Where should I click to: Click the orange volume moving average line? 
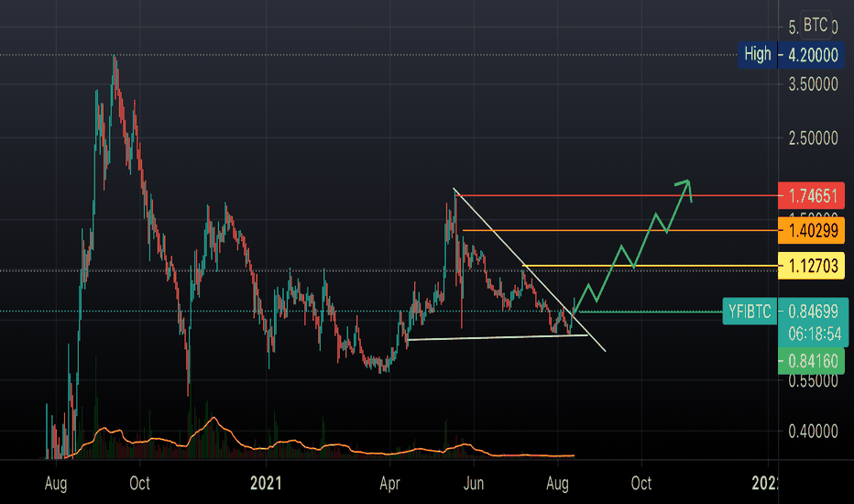[x=318, y=447]
